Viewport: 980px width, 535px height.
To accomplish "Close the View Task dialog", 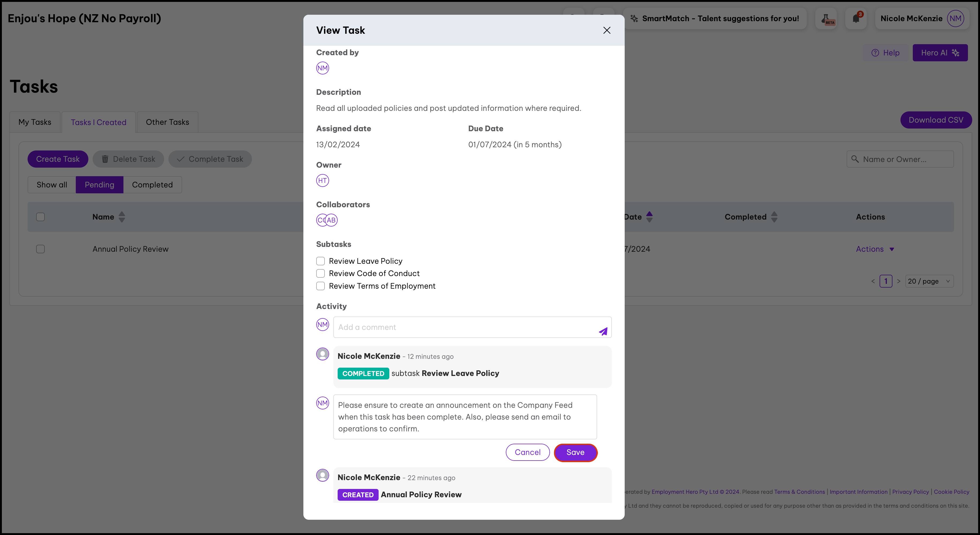I will [x=607, y=31].
